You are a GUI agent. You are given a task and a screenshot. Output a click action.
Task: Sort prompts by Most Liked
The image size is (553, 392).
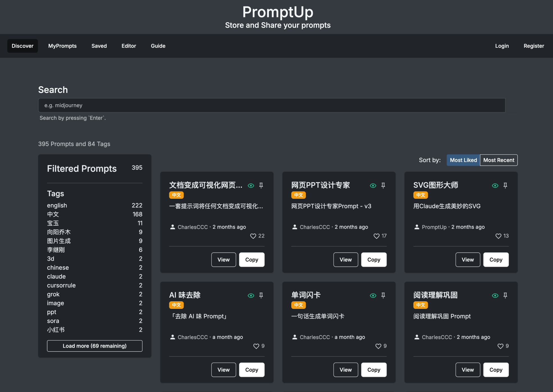(463, 160)
